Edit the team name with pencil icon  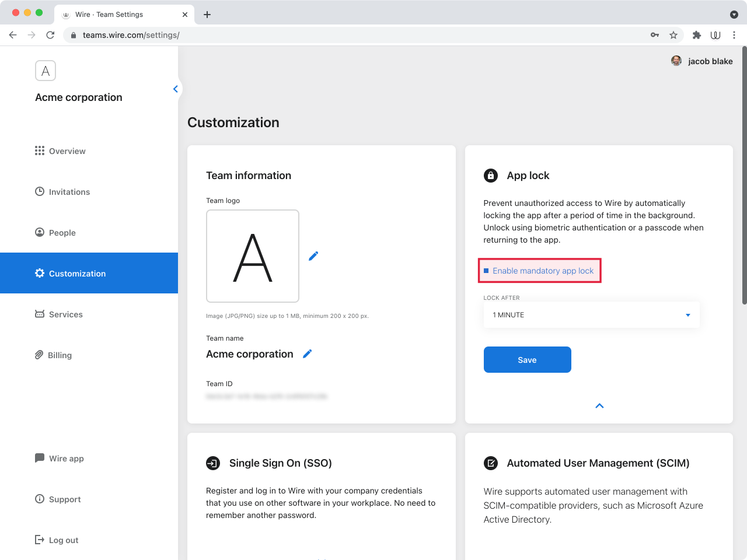pos(308,353)
